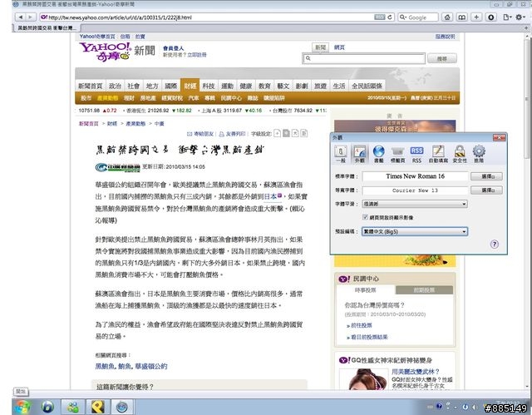Image resolution: width=532 pixels, height=415 pixels.
Task: Open the yellow-icon app in taskbar
Action: coord(97,407)
